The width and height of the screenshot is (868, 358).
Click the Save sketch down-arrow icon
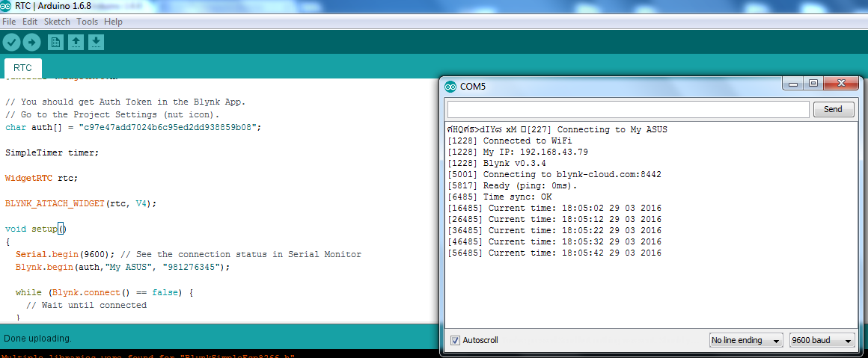96,42
